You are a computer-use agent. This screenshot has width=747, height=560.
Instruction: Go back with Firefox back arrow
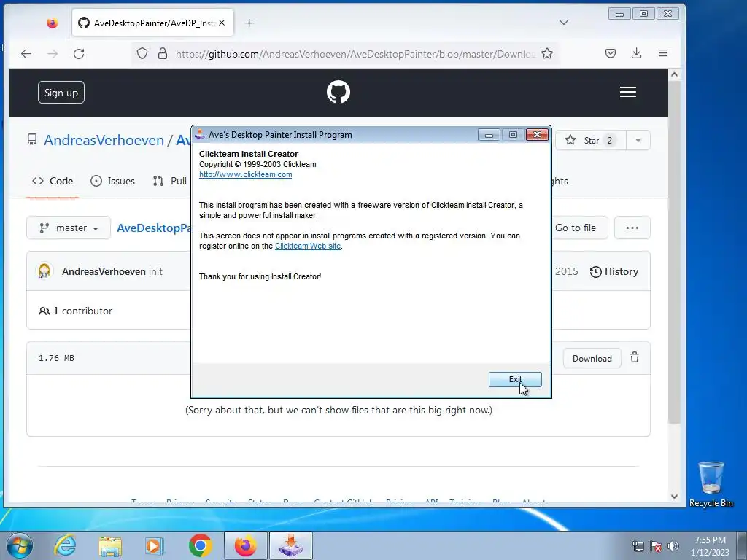[x=26, y=54]
